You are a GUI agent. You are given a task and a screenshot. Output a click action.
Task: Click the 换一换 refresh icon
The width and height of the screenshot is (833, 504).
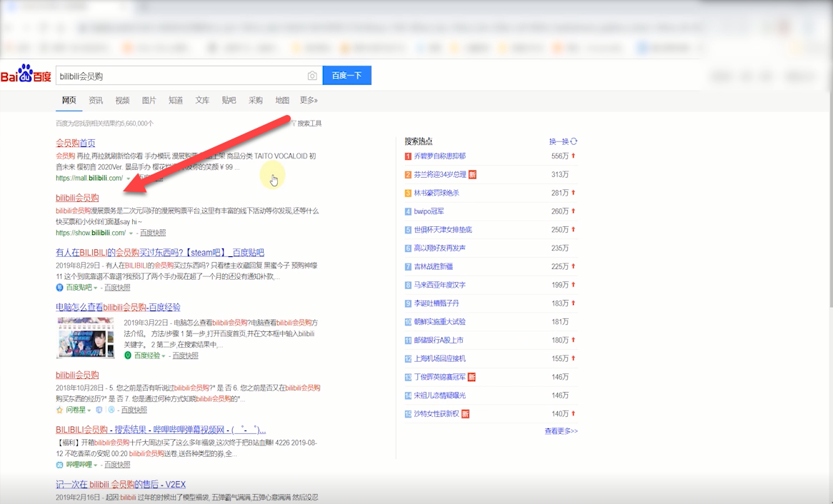tap(574, 141)
